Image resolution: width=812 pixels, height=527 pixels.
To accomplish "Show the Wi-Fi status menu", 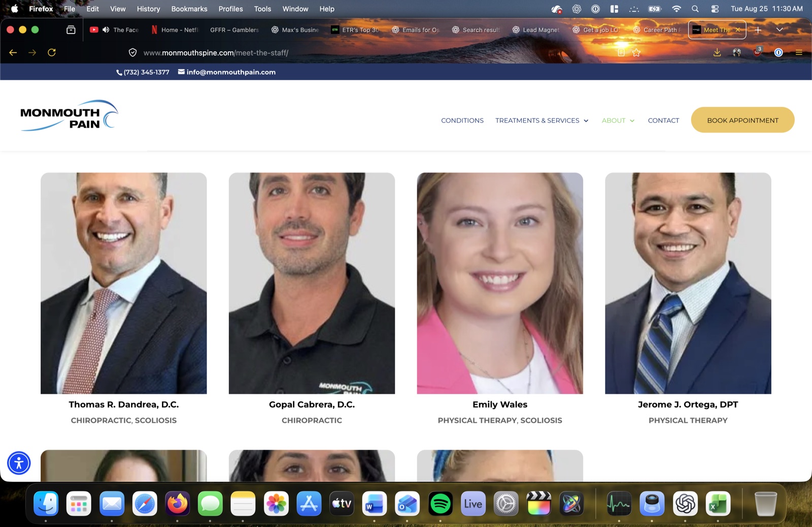I will 676,9.
